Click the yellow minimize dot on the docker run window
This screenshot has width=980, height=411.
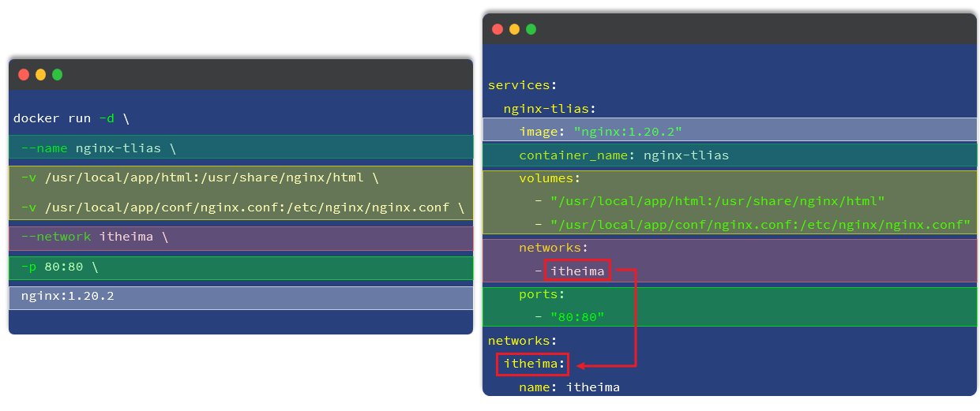pyautogui.click(x=40, y=75)
